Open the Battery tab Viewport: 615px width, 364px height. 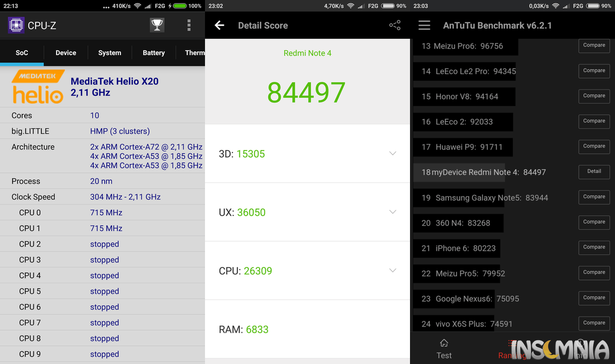154,53
